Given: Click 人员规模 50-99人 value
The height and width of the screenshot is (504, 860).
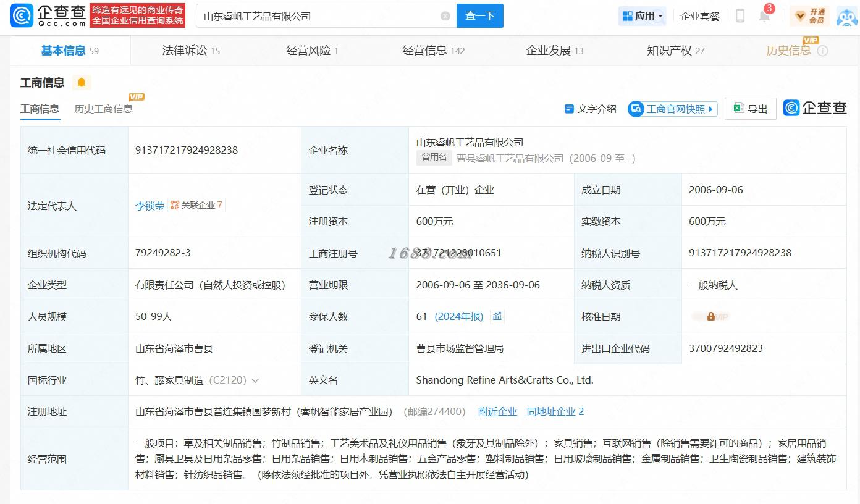Looking at the screenshot, I should (154, 316).
